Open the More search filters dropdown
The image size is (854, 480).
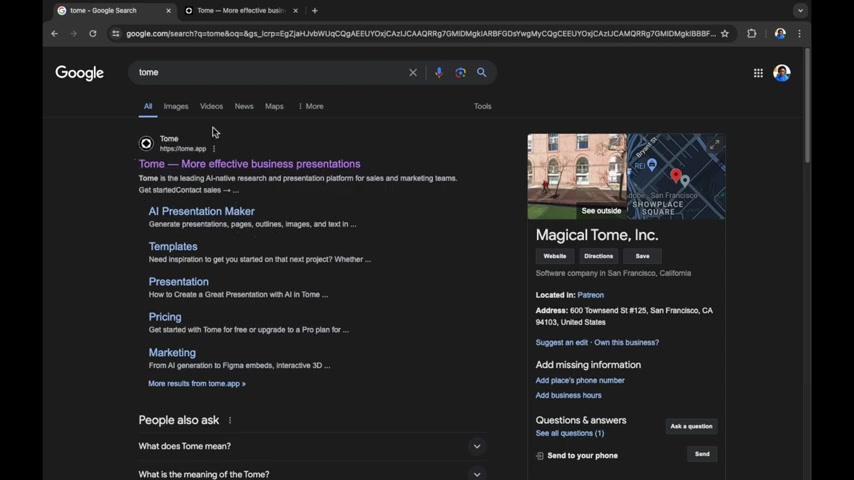[311, 106]
